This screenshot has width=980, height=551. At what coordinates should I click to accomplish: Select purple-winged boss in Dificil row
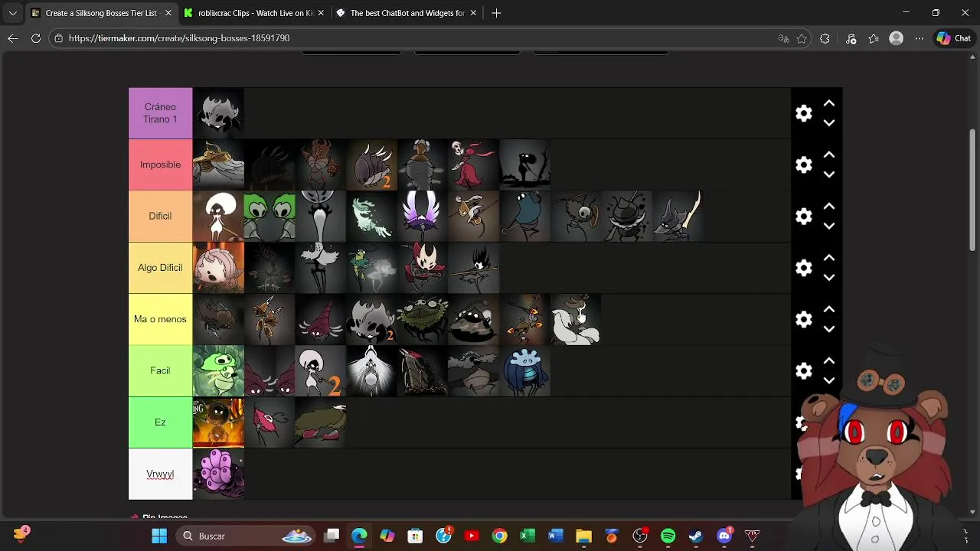click(x=423, y=216)
